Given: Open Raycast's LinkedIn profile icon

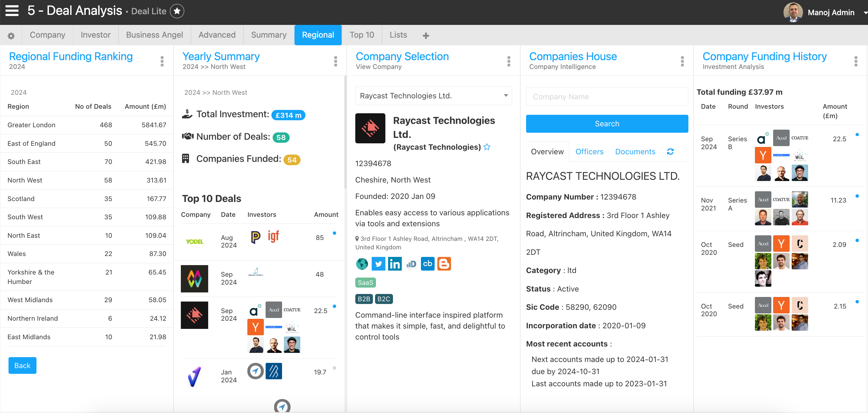Looking at the screenshot, I should [394, 264].
